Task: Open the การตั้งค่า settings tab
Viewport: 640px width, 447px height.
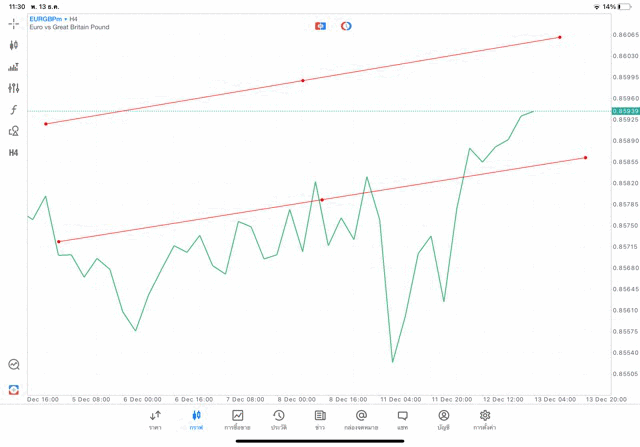Action: point(485,419)
